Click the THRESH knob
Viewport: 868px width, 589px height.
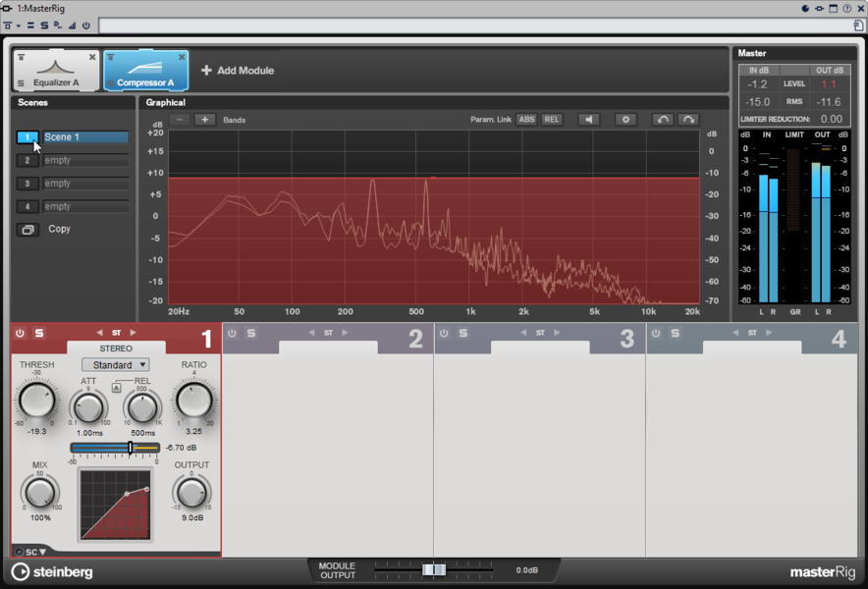36,401
